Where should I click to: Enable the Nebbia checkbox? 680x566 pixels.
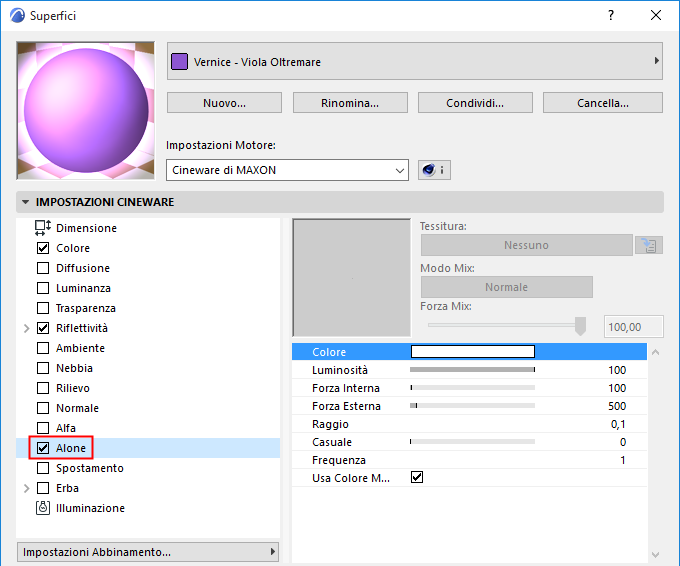[43, 368]
